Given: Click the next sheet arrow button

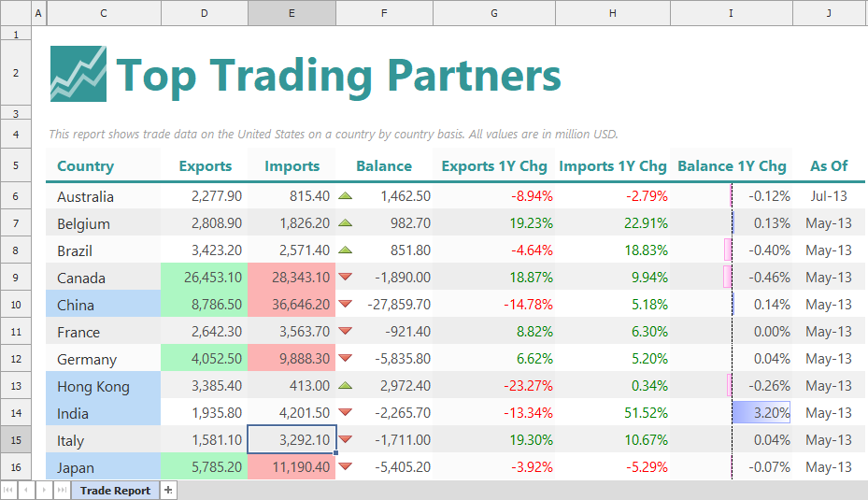Looking at the screenshot, I should click(x=44, y=490).
